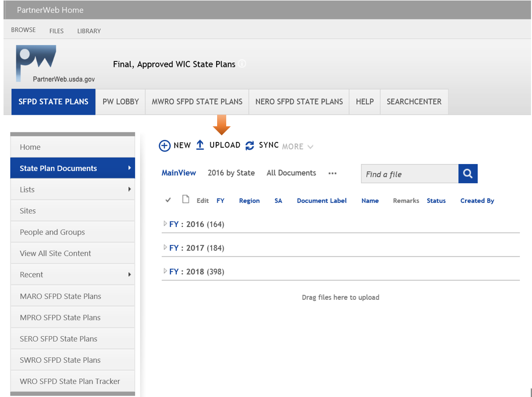Expand the FY : 2016 group
Viewport: 532px width, 397px height.
click(165, 224)
